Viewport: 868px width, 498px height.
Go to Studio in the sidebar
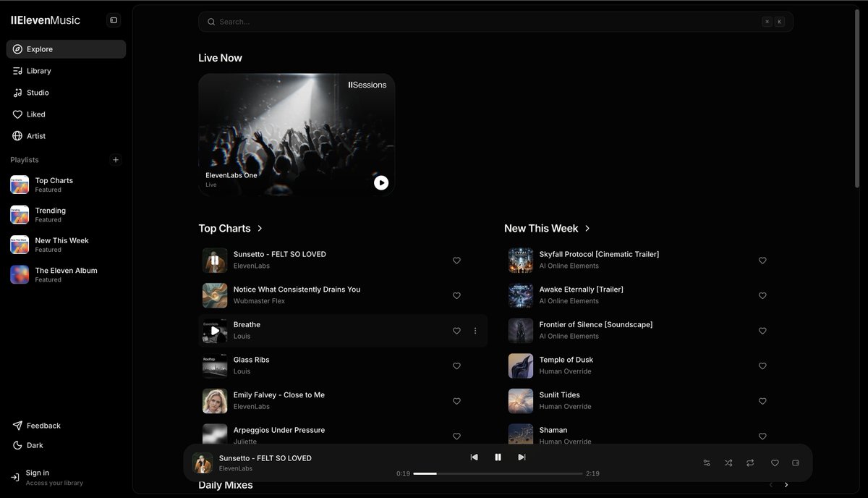[66, 93]
